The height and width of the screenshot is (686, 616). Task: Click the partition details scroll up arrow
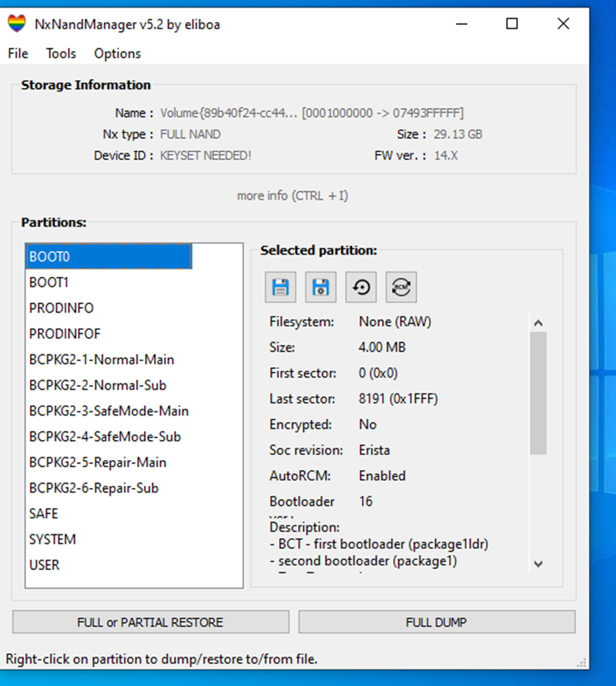[x=538, y=323]
